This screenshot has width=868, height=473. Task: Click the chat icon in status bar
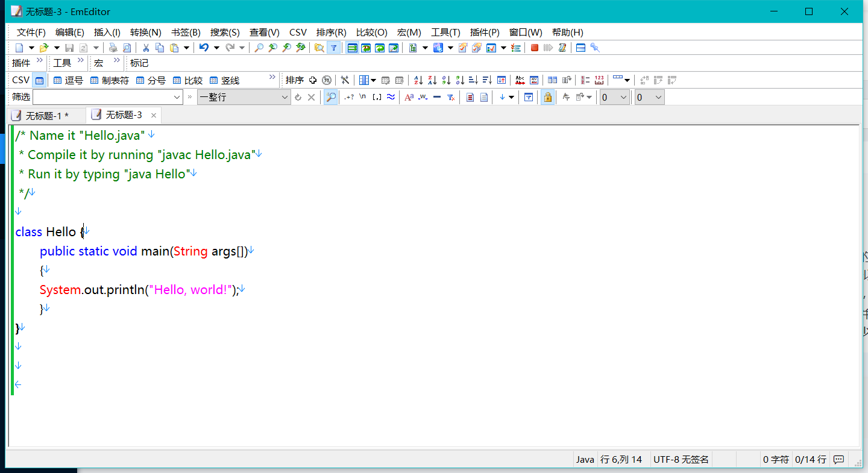coord(838,459)
